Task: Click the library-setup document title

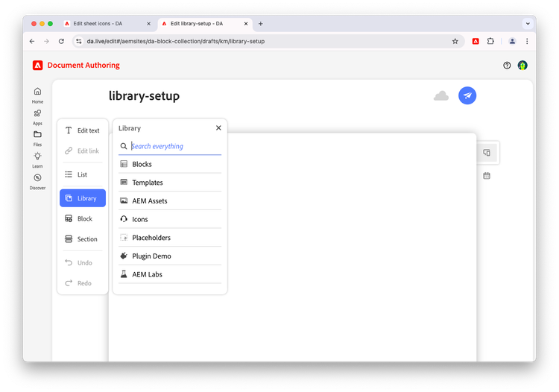Action: click(x=144, y=95)
